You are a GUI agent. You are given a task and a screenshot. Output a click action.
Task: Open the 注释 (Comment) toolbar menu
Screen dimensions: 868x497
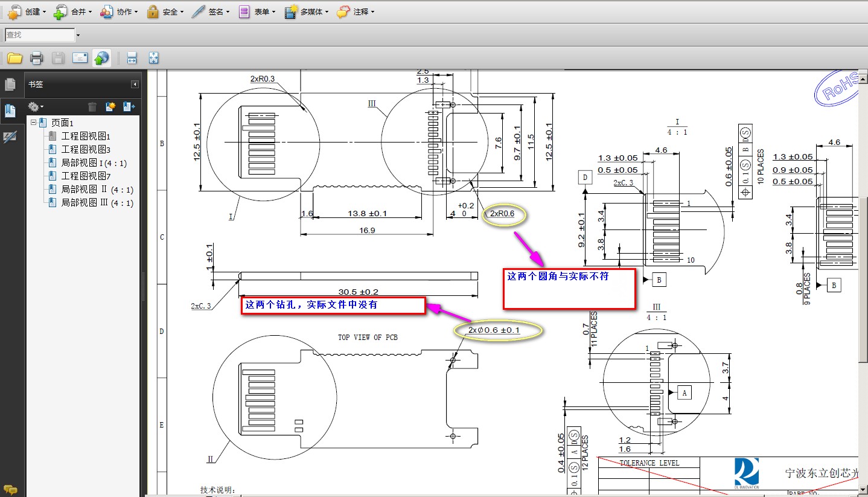click(x=356, y=11)
